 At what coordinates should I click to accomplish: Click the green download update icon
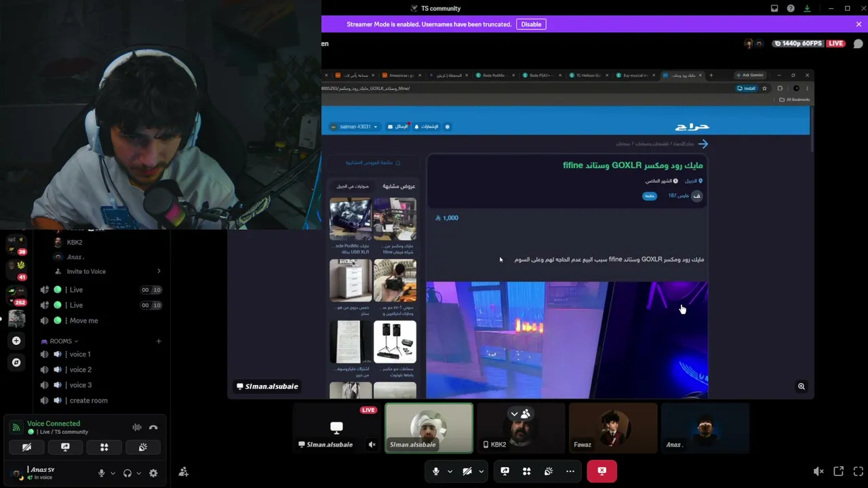pyautogui.click(x=807, y=8)
